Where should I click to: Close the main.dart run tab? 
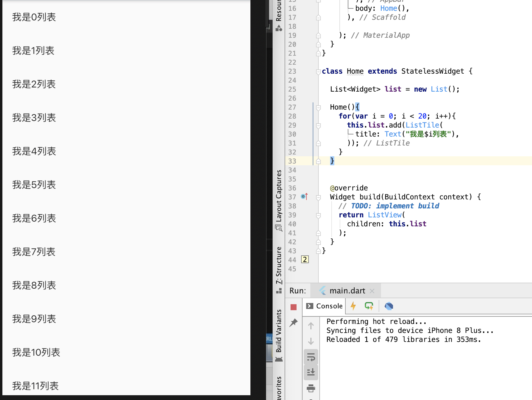point(372,291)
